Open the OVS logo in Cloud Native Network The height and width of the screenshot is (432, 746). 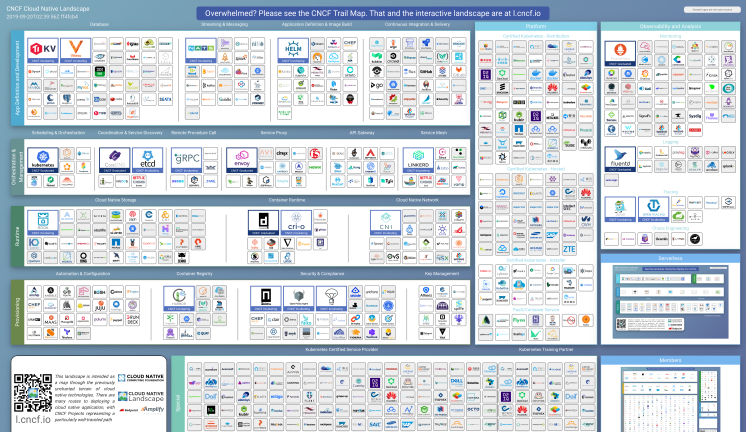(393, 256)
